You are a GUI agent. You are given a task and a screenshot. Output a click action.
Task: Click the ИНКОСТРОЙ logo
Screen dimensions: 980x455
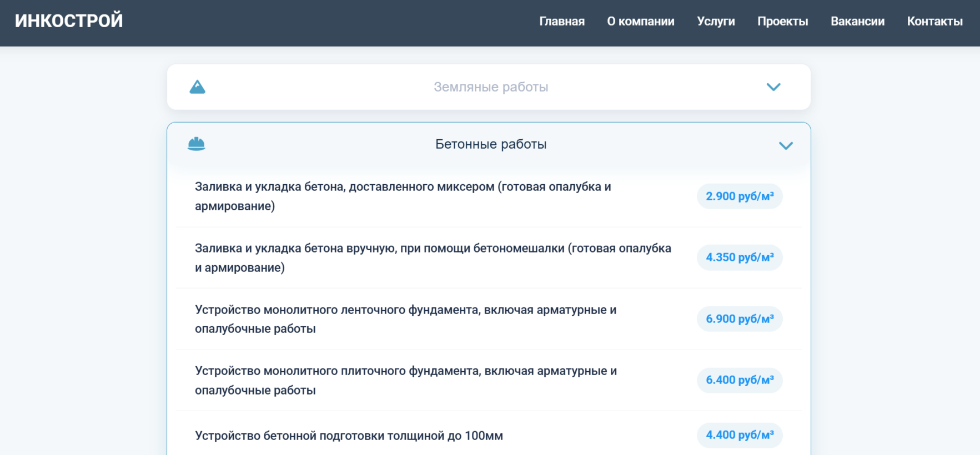[69, 21]
